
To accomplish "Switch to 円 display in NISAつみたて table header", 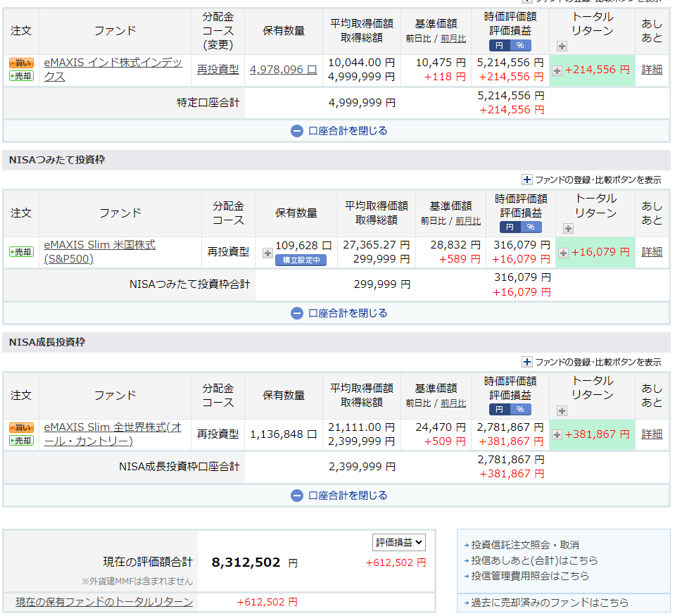I will [510, 227].
